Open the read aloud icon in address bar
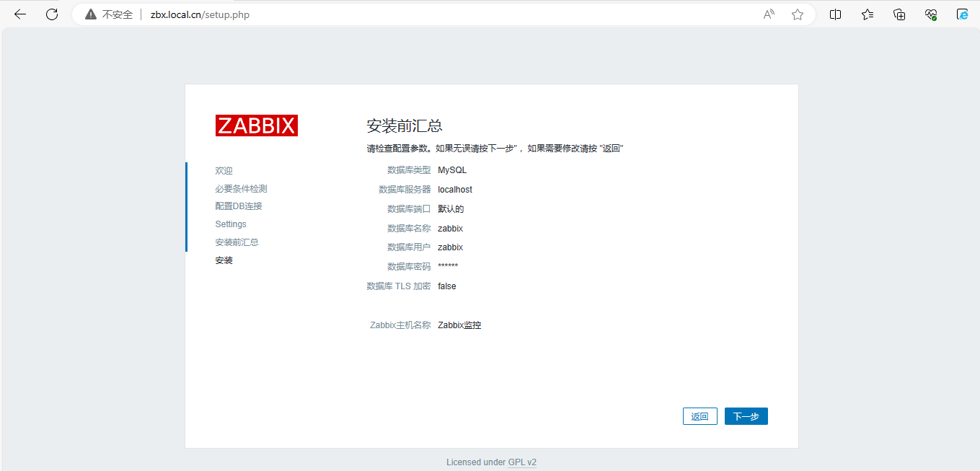Image resolution: width=980 pixels, height=471 pixels. [x=769, y=14]
